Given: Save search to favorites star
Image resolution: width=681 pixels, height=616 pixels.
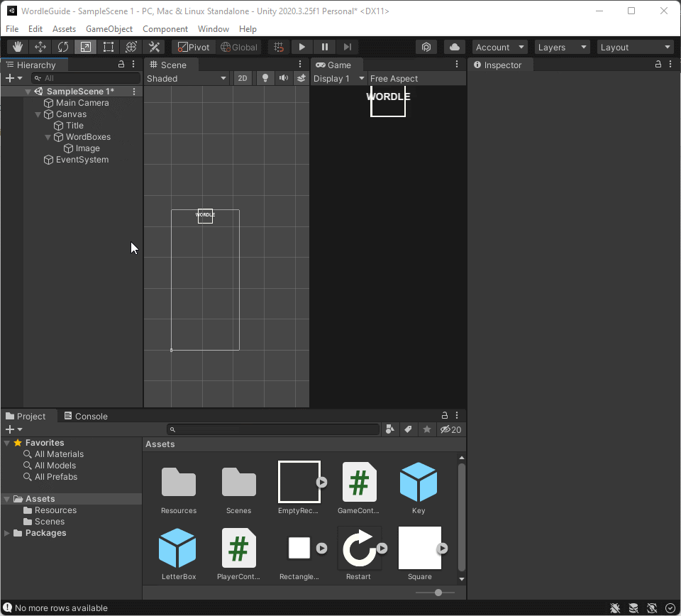Looking at the screenshot, I should point(427,429).
